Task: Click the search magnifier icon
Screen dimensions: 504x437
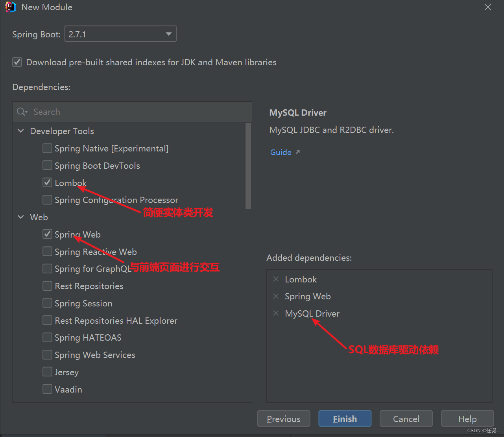Action: 22,112
